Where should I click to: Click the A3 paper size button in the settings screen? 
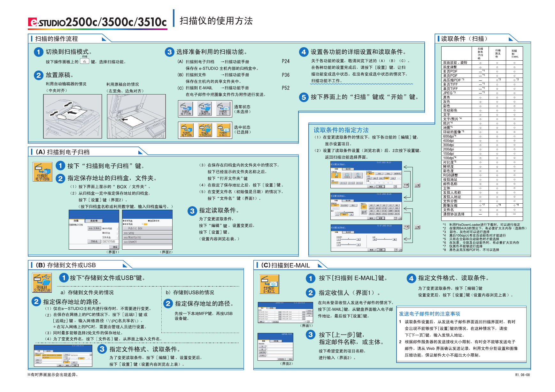pyautogui.click(x=371, y=205)
